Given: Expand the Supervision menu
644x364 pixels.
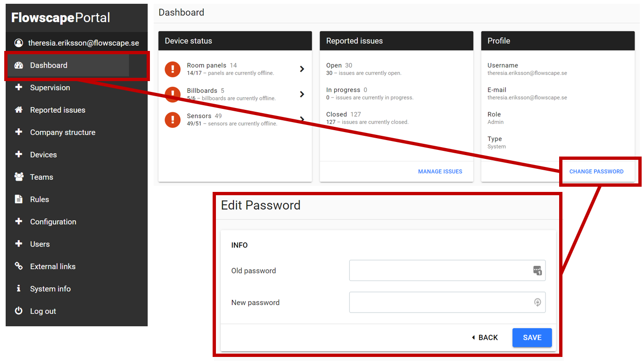Looking at the screenshot, I should (76, 88).
